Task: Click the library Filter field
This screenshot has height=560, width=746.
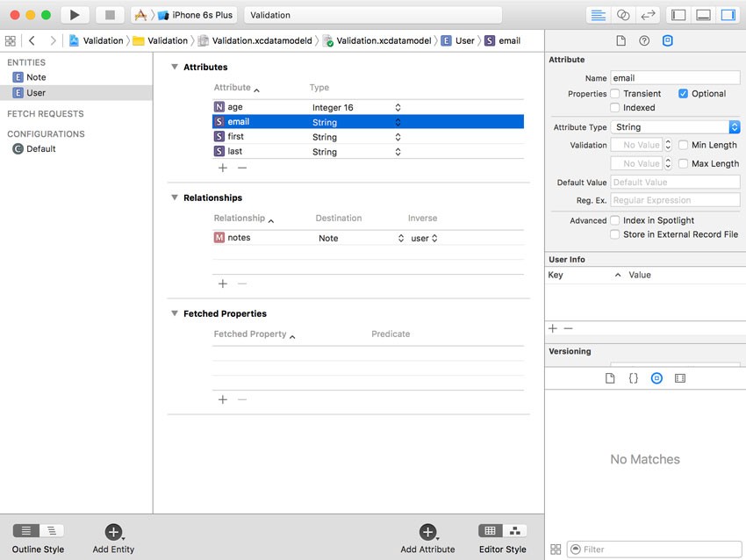Action: (654, 549)
